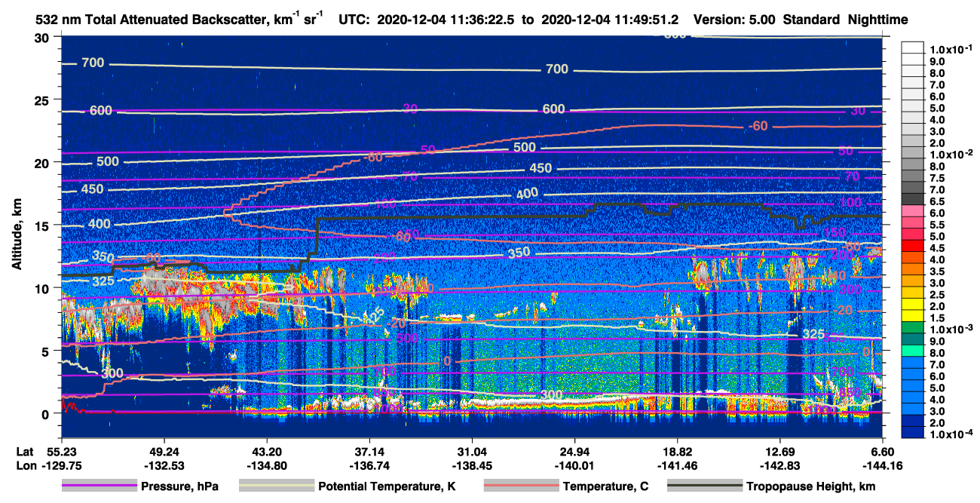This screenshot has height=503, width=980.
Task: Click the 1.0x10-4 colorbar label
Action: (951, 434)
